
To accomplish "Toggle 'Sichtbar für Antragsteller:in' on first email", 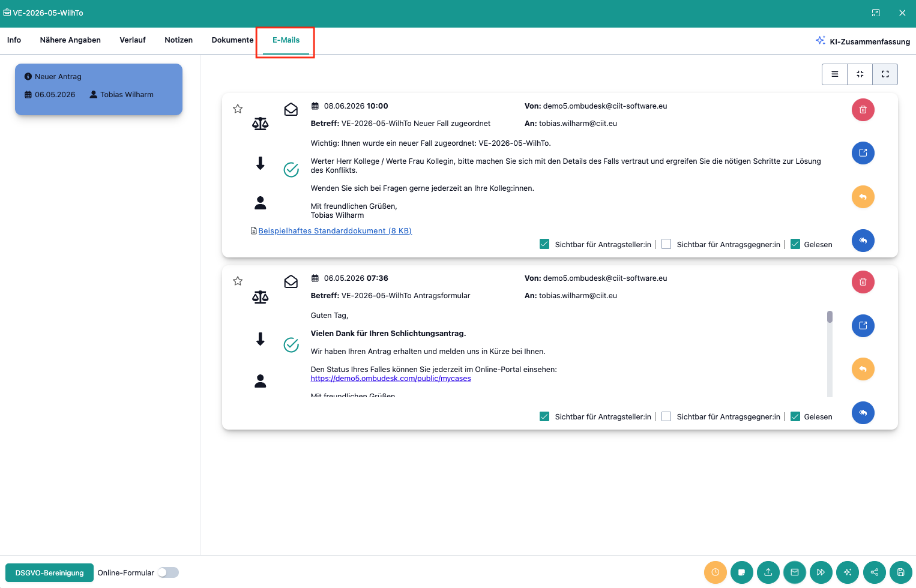I will tap(544, 244).
